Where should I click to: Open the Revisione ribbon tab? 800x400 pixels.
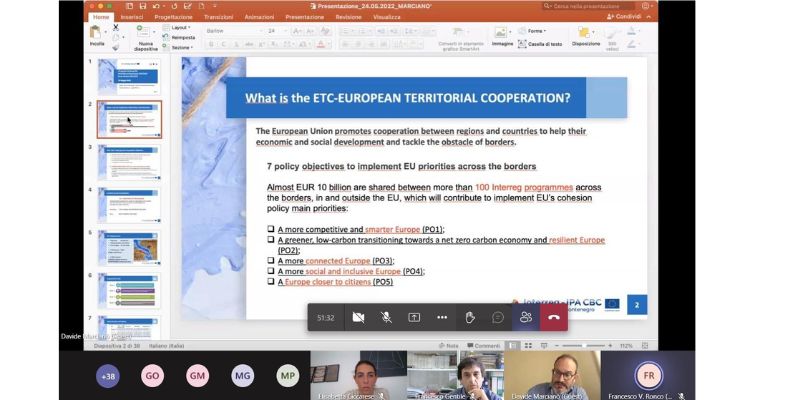point(348,17)
